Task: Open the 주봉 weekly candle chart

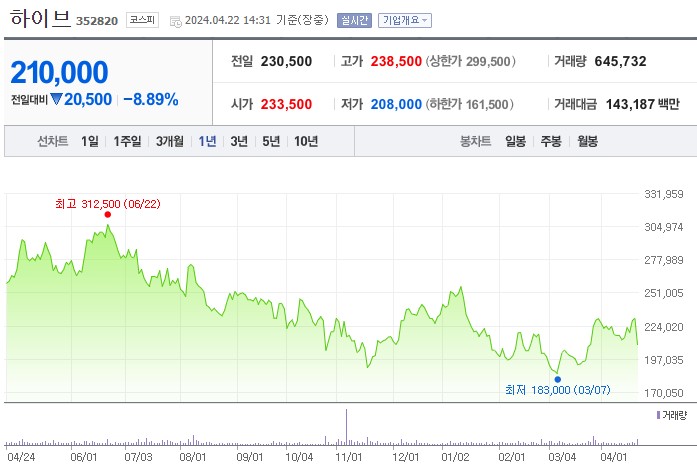Action: click(x=551, y=141)
